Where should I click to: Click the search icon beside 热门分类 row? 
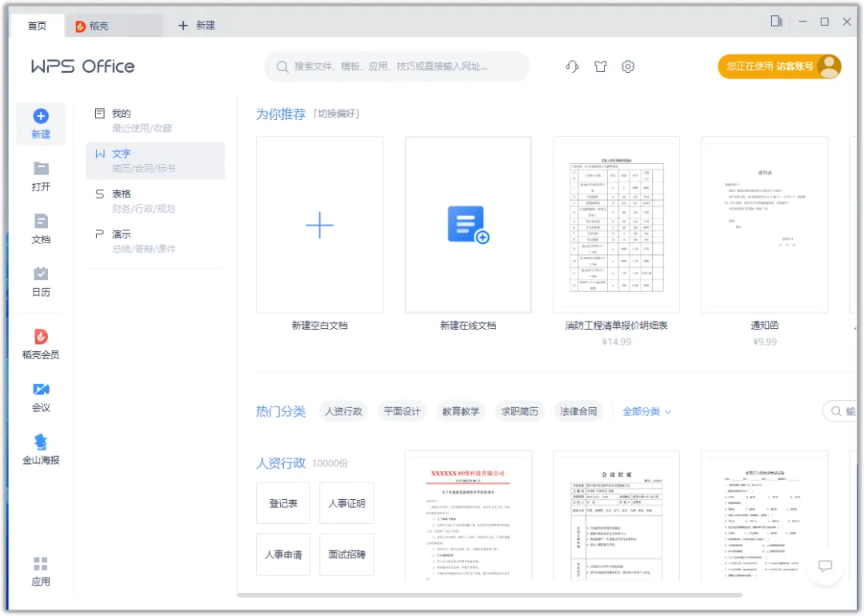click(836, 411)
